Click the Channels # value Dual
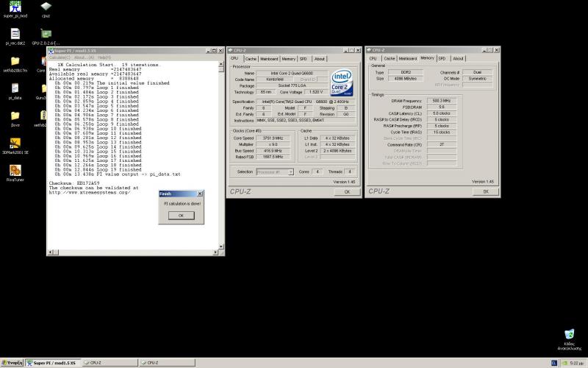588x368 pixels. (x=477, y=72)
